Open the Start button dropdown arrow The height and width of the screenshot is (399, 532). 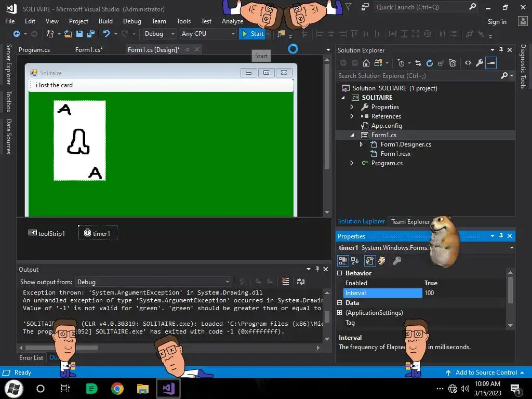point(268,34)
